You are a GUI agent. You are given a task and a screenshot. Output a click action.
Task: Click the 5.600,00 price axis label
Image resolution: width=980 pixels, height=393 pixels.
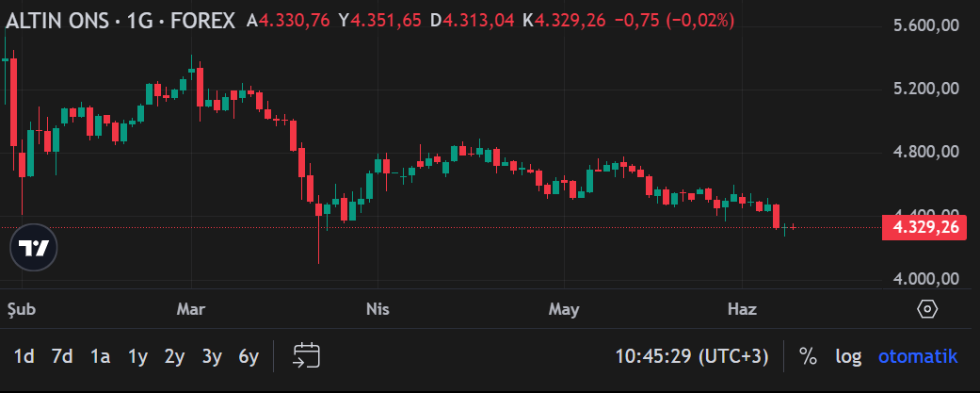tap(926, 25)
